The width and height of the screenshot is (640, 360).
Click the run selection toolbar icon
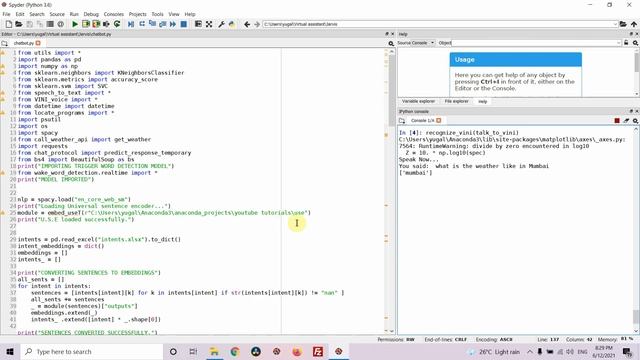coord(106,24)
